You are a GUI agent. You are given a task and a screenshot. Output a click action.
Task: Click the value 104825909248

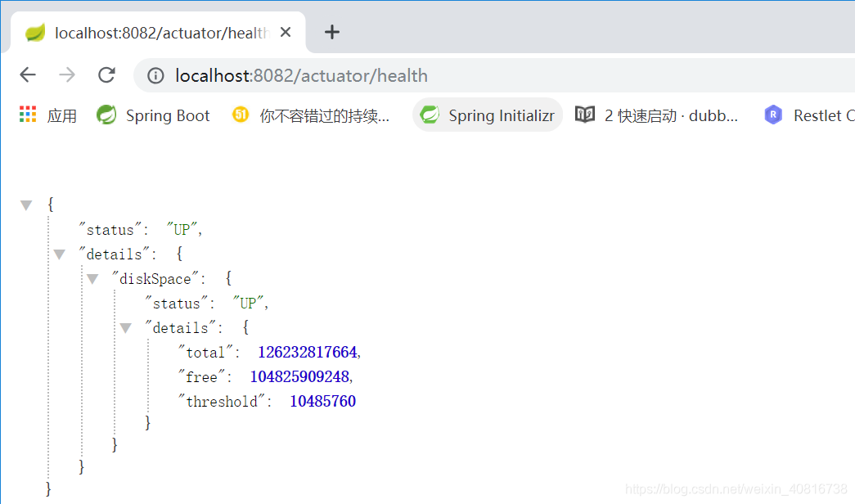(299, 377)
